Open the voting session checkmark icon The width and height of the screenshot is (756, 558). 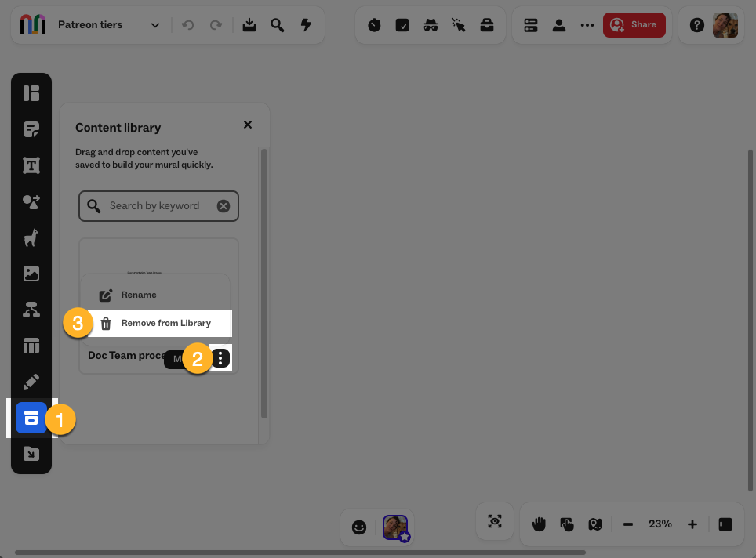click(402, 25)
